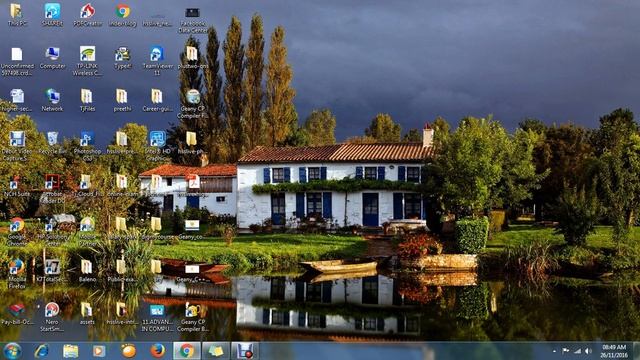This screenshot has width=640, height=360.
Task: Open K7TotalSecurity shortcut
Action: coord(52,271)
